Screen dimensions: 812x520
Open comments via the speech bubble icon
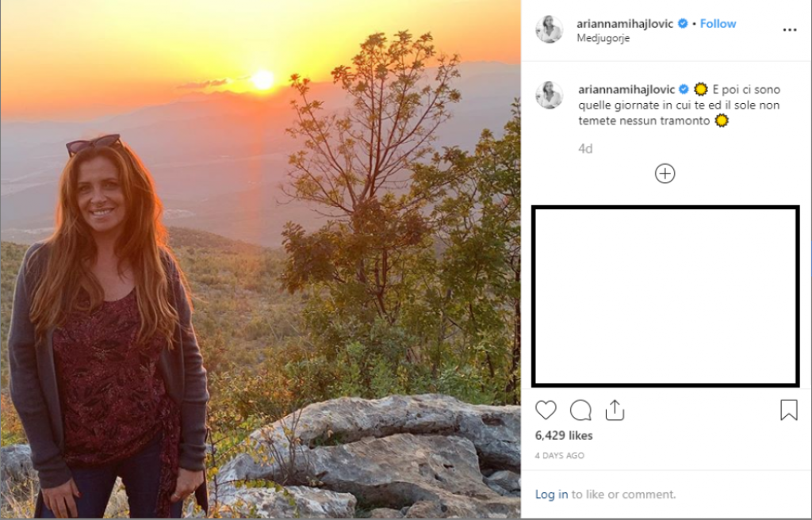[x=580, y=410]
